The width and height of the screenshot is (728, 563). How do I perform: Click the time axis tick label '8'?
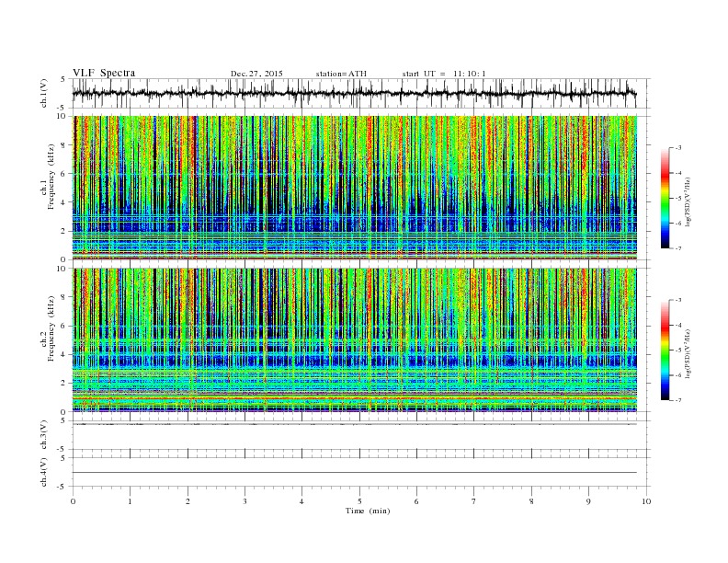(531, 501)
